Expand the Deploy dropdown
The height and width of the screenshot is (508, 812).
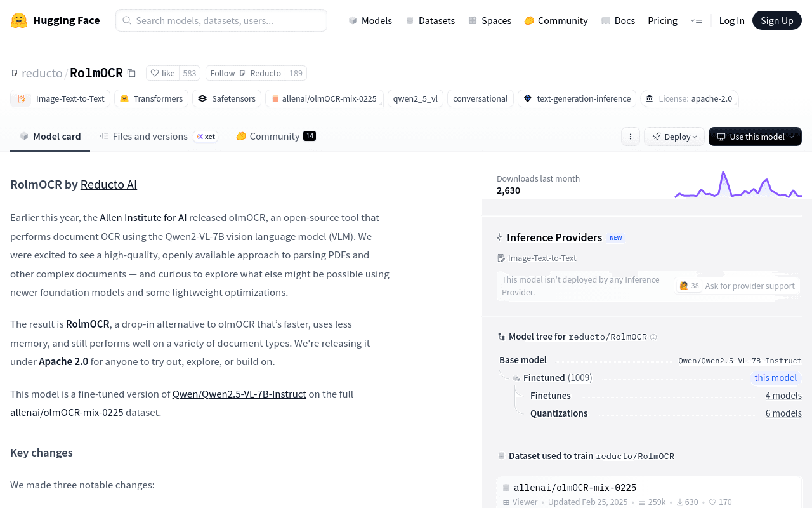[674, 137]
